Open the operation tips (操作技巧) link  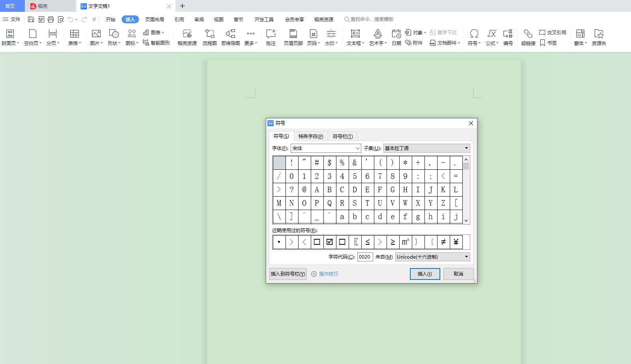pos(325,274)
